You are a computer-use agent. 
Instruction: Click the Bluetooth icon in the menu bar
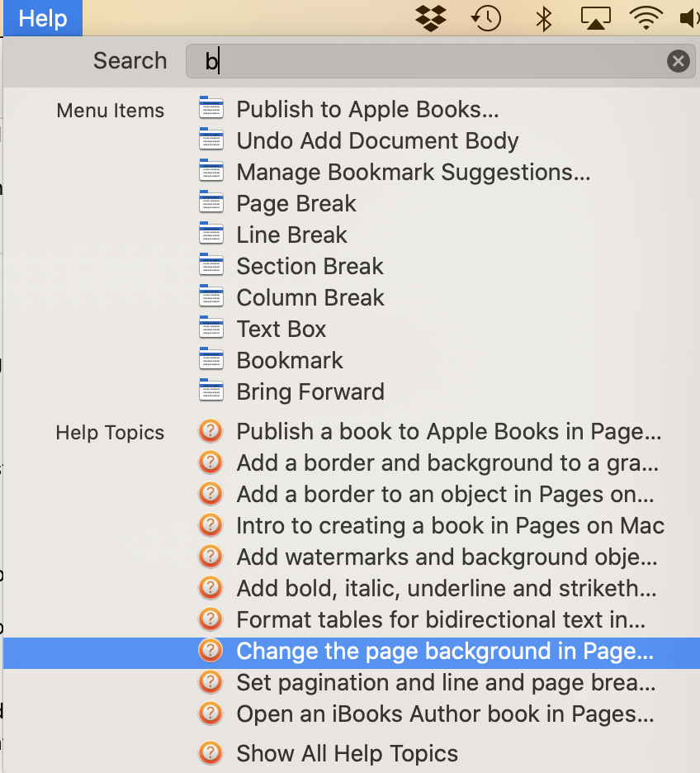[544, 19]
